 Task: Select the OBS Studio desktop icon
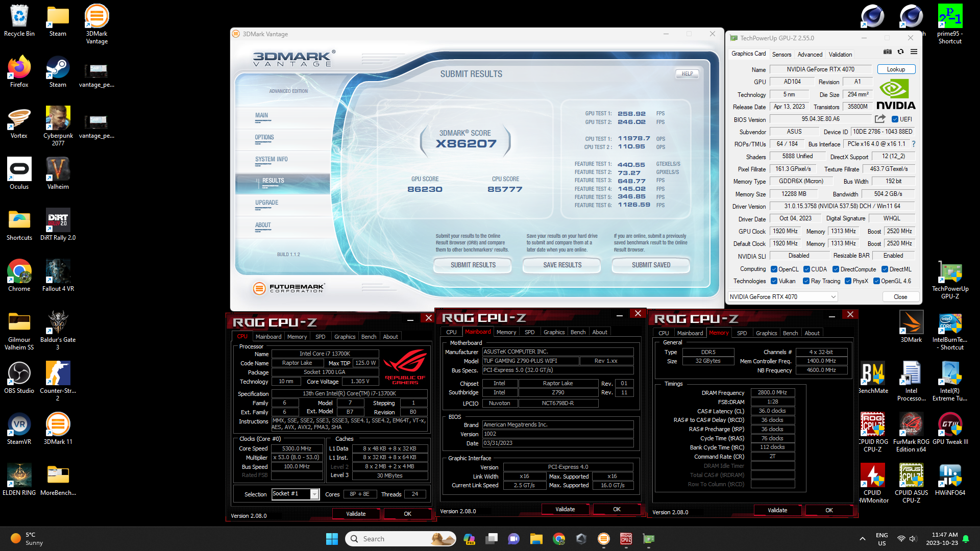19,378
